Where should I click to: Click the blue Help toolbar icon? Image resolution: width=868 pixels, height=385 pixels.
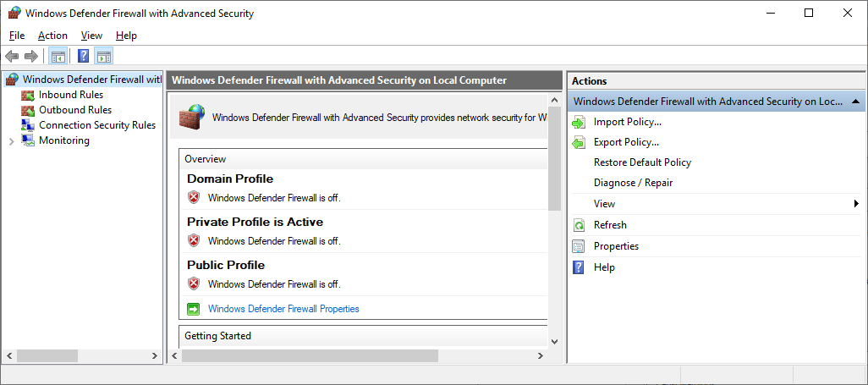point(84,56)
